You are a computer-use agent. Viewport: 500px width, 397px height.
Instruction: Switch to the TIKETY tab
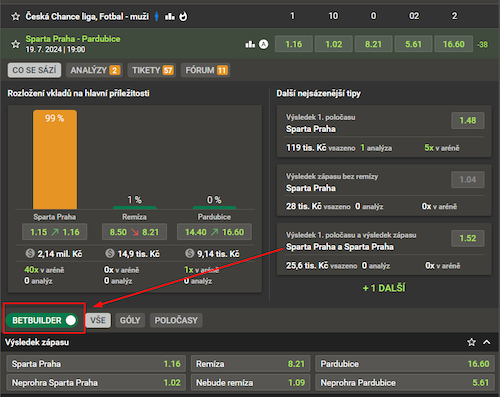(152, 70)
